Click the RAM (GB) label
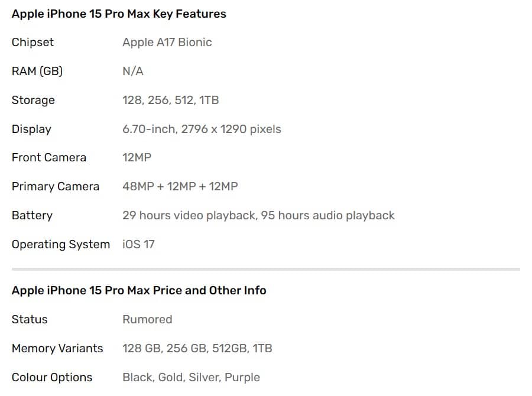The height and width of the screenshot is (396, 532). tap(37, 71)
